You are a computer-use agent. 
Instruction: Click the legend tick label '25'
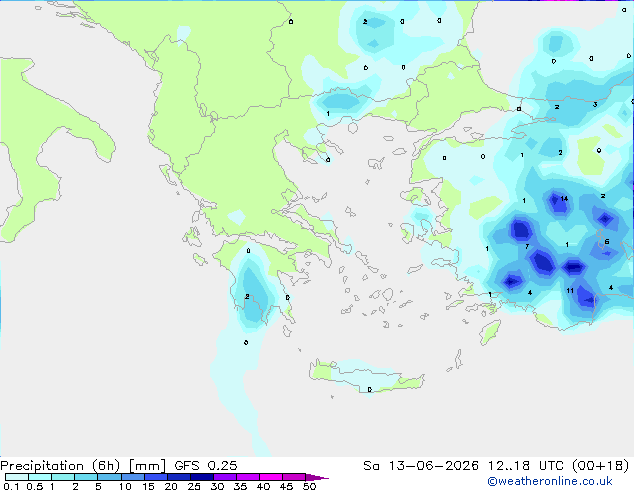[194, 486]
